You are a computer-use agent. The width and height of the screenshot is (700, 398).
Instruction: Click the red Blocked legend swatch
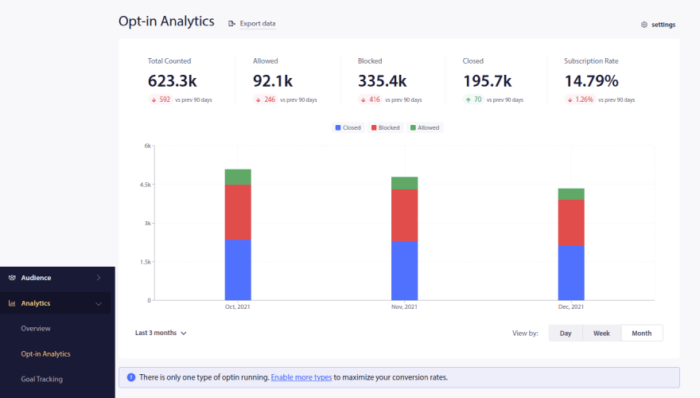(x=374, y=128)
